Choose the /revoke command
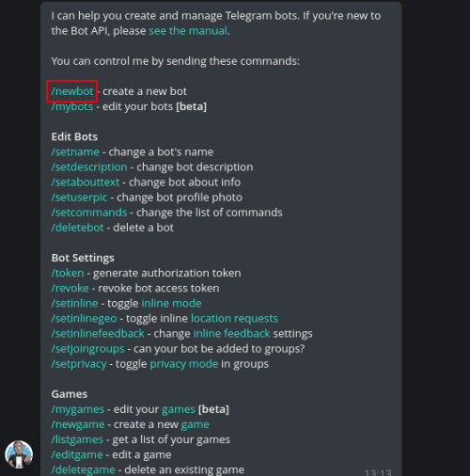Screen dimensions: 470x476 70,288
